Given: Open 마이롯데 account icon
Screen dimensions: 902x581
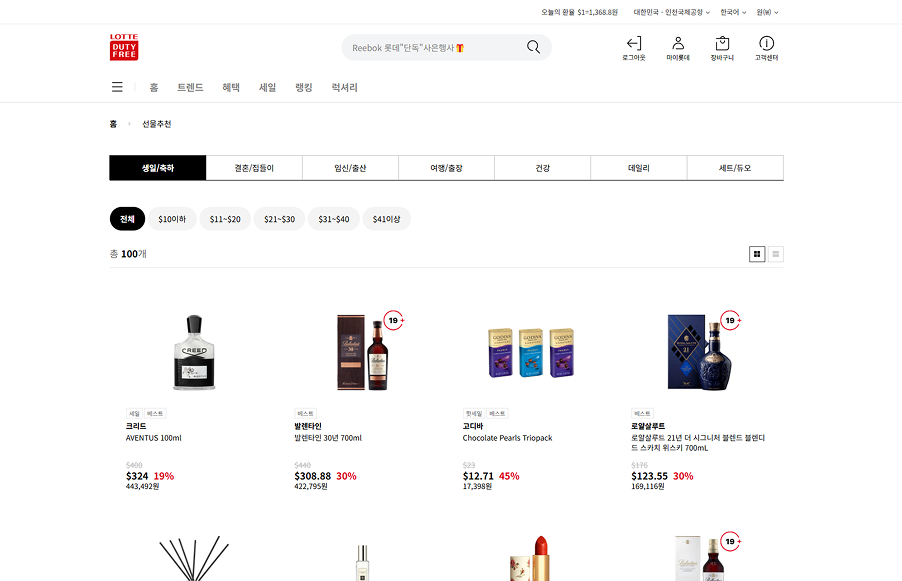Looking at the screenshot, I should coord(678,48).
